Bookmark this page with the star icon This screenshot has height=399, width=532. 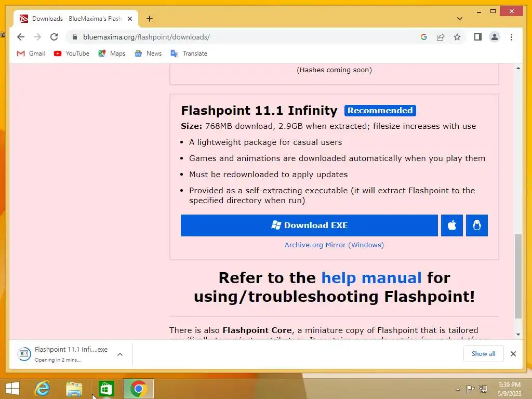coord(457,37)
